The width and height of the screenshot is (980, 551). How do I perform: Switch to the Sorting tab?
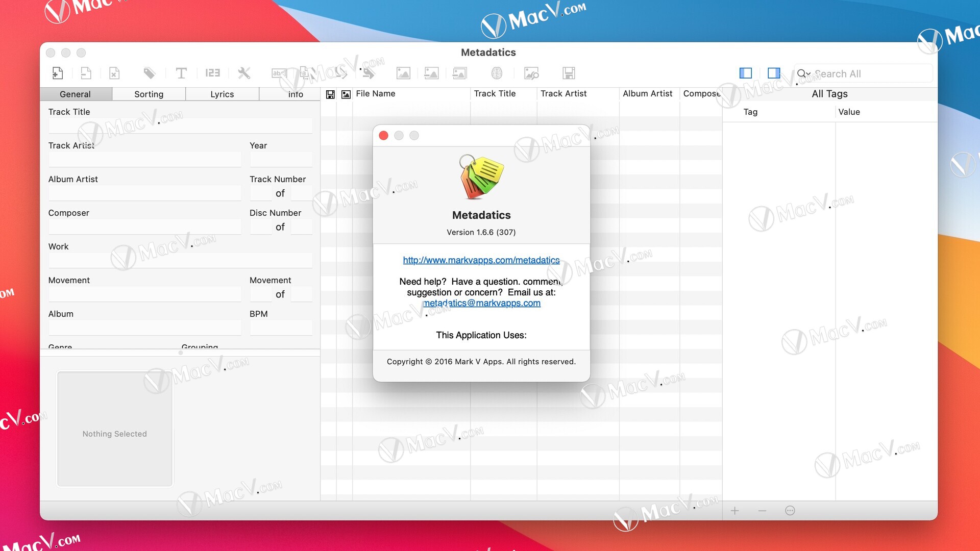coord(149,94)
